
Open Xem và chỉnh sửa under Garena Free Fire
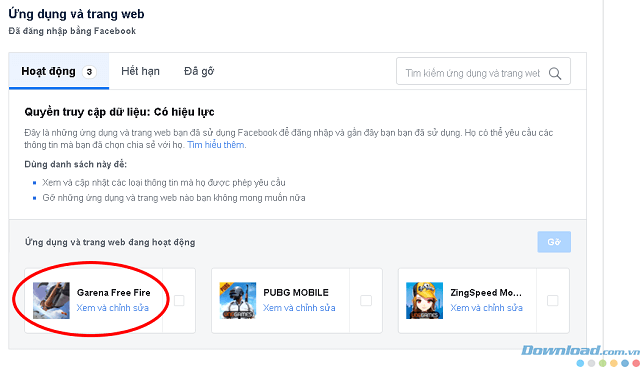coord(113,308)
